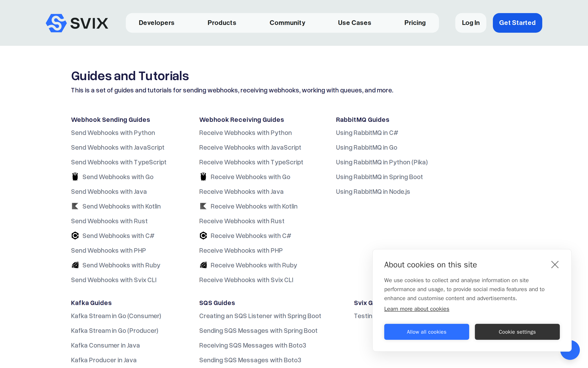Click the Go gopher icon beside Send Webhooks with Go
Image resolution: width=588 pixels, height=368 pixels.
pyautogui.click(x=75, y=177)
